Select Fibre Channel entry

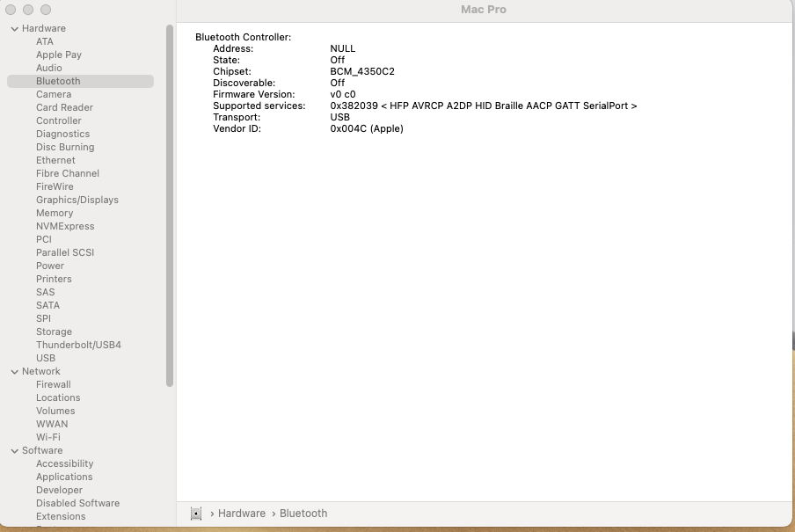(68, 173)
